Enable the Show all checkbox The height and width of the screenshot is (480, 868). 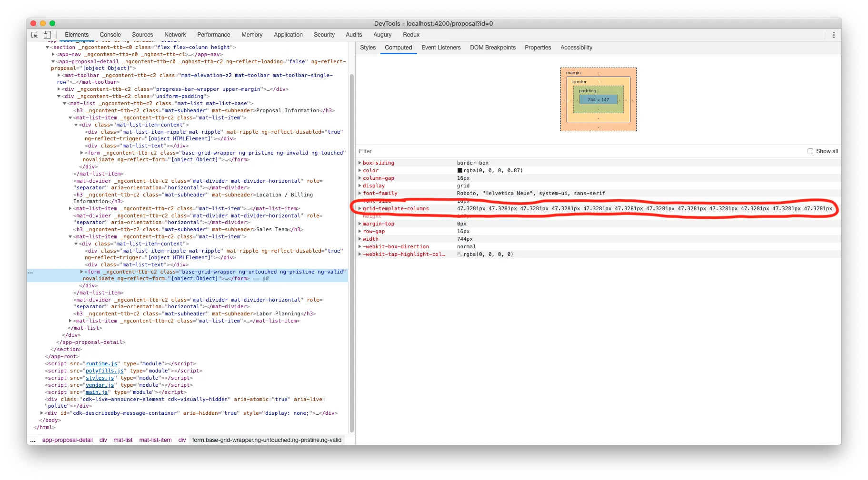pyautogui.click(x=810, y=151)
